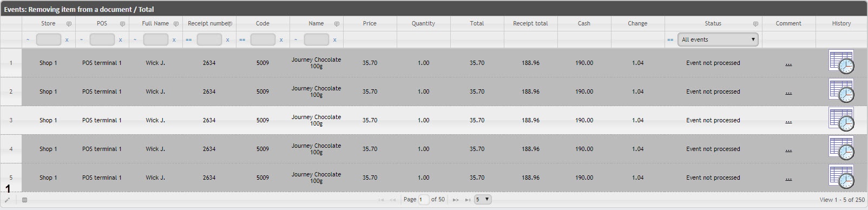Open comment ellipsis link in row 4

pyautogui.click(x=788, y=149)
